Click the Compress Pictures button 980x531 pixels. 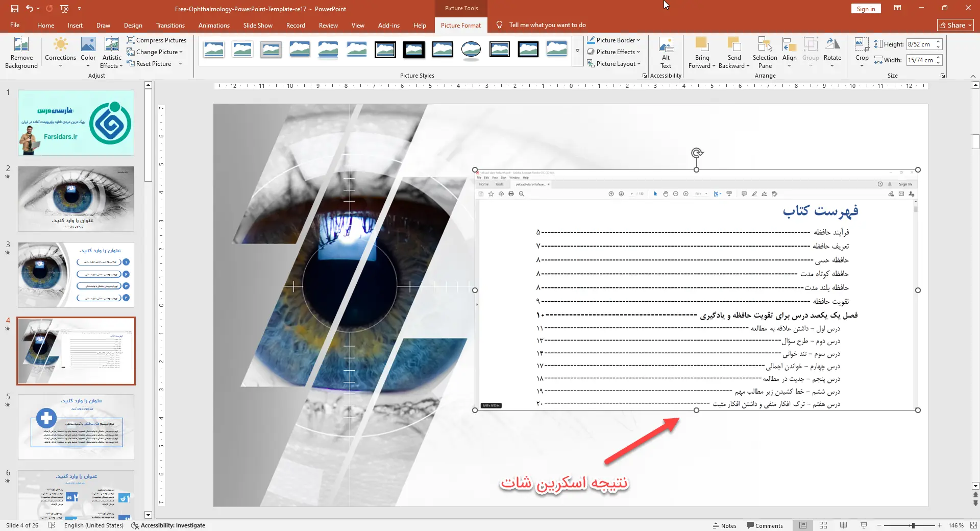tap(157, 40)
